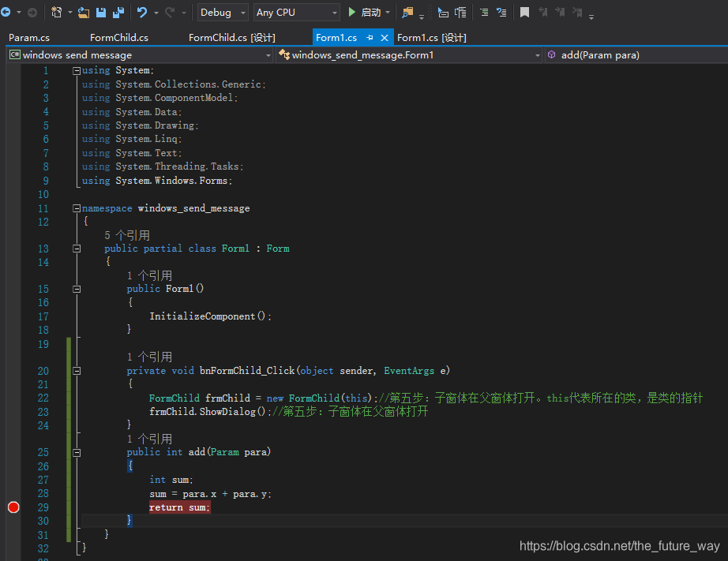Click the toolbar overflow options arrow after bookmarks
The height and width of the screenshot is (561, 728).
[x=591, y=17]
